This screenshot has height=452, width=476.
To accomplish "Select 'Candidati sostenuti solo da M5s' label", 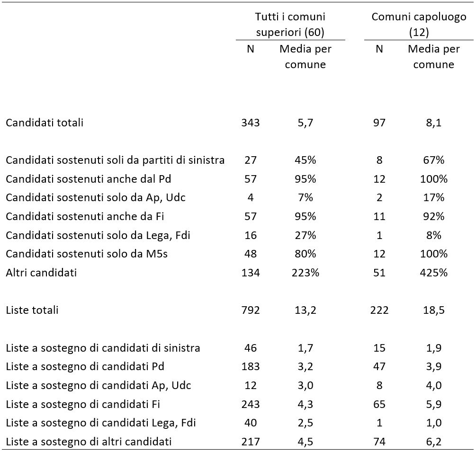I will (x=87, y=254).
